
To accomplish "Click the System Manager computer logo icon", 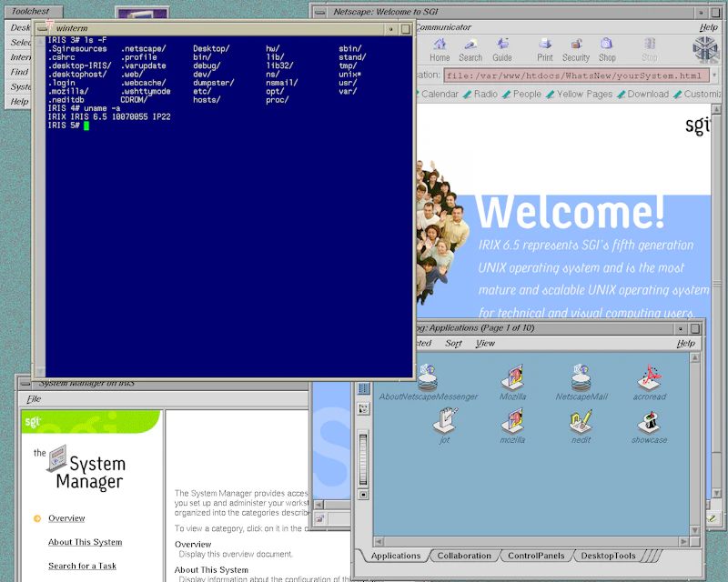I will [57, 458].
